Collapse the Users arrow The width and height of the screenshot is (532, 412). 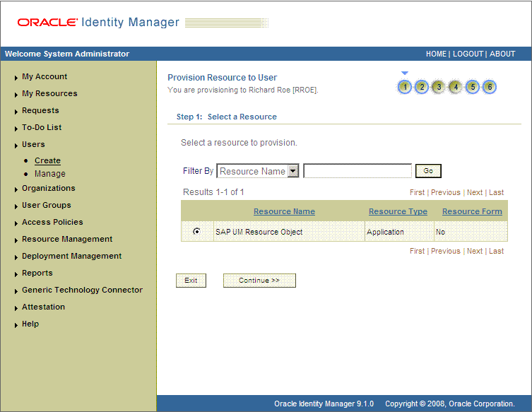pos(16,146)
